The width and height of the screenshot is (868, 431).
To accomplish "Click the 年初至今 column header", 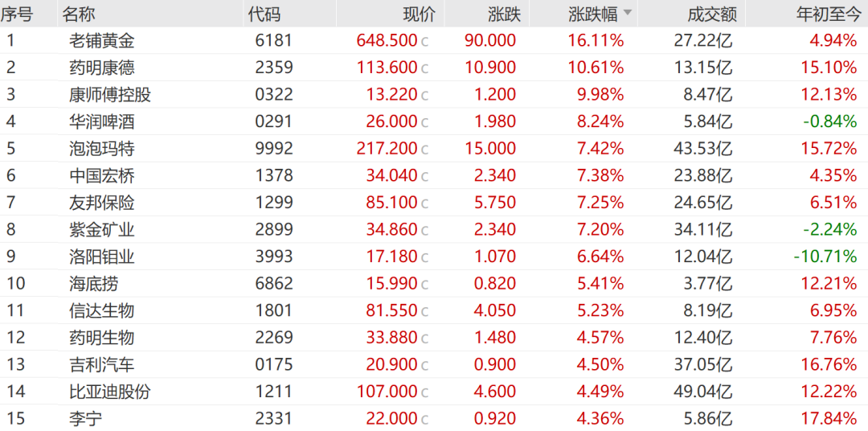I will pyautogui.click(x=827, y=14).
